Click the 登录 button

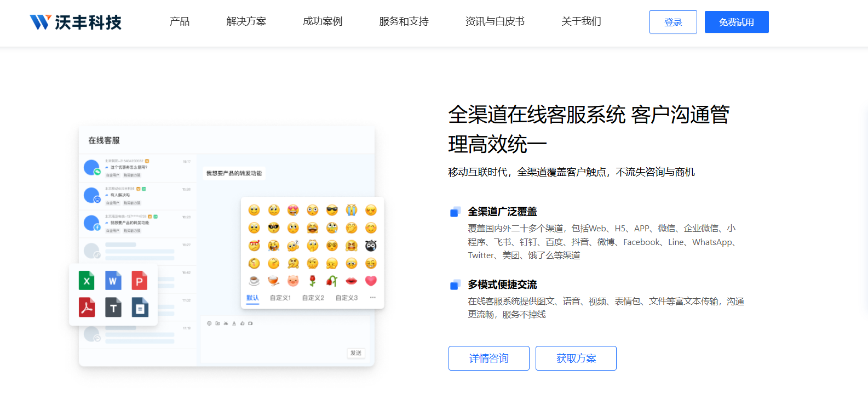point(673,22)
